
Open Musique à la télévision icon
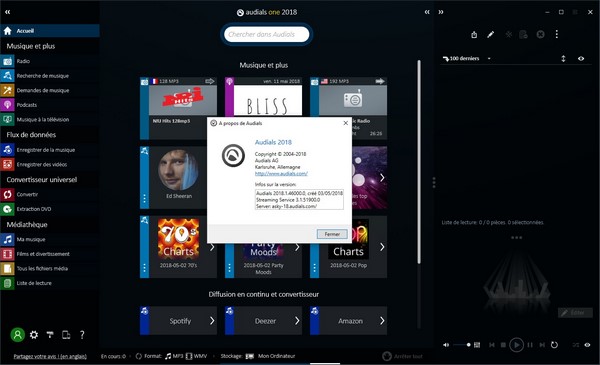click(7, 119)
